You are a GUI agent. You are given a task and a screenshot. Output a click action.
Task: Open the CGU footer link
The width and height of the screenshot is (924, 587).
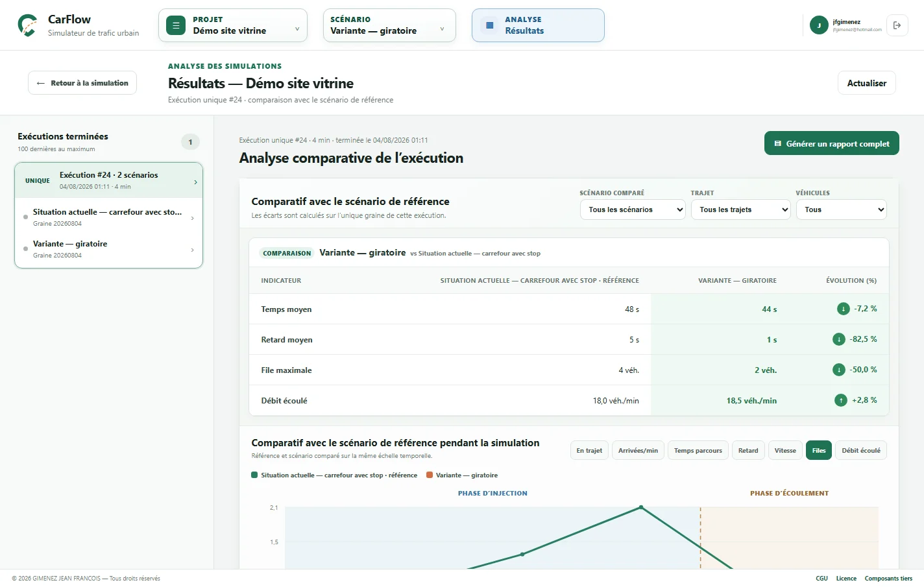821,578
